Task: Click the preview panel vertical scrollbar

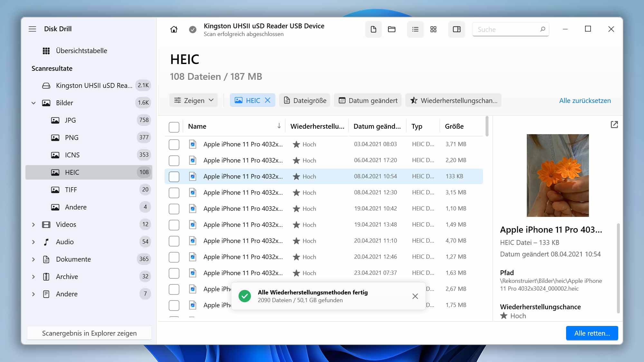Action: tap(618, 268)
